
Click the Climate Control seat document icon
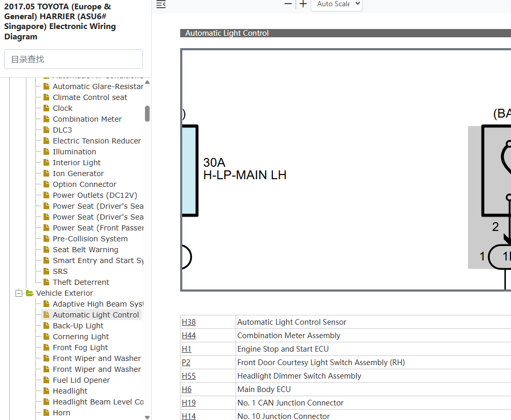(x=47, y=97)
